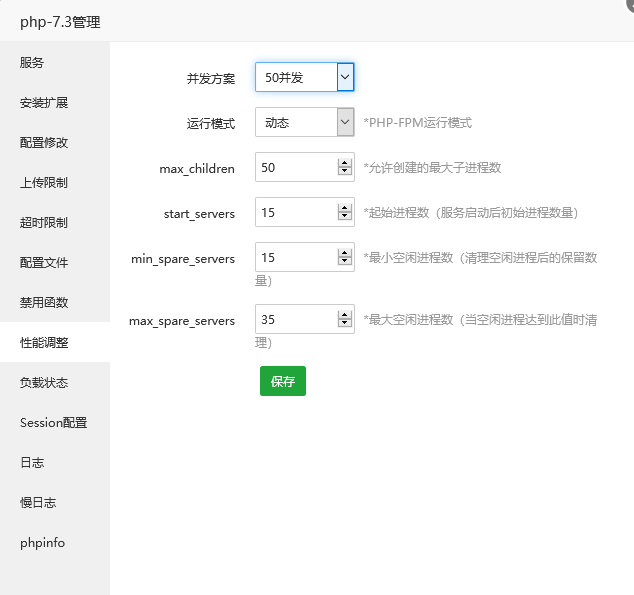634x595 pixels.
Task: Click the max_spare_servers label
Action: pyautogui.click(x=182, y=321)
